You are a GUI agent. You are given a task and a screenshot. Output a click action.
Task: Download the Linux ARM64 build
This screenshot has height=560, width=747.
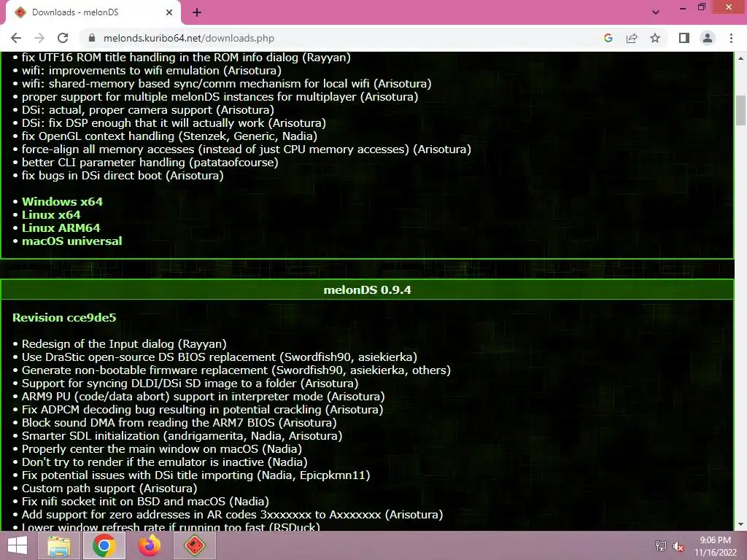click(61, 227)
